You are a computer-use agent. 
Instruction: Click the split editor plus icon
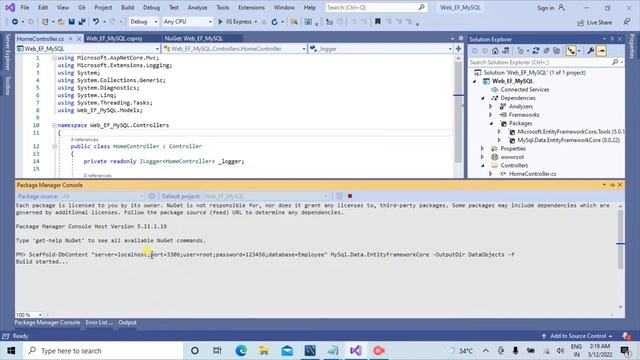(x=458, y=49)
